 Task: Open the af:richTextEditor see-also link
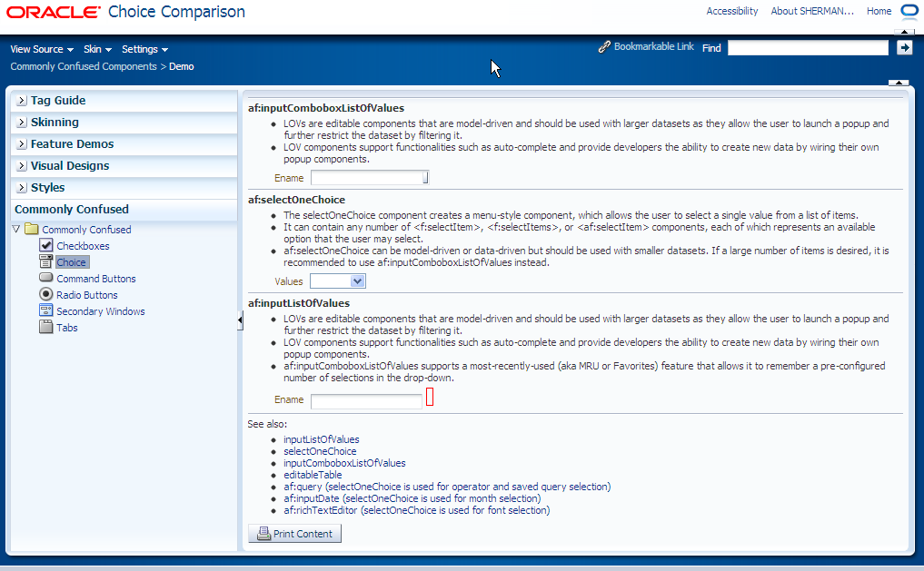click(x=417, y=510)
